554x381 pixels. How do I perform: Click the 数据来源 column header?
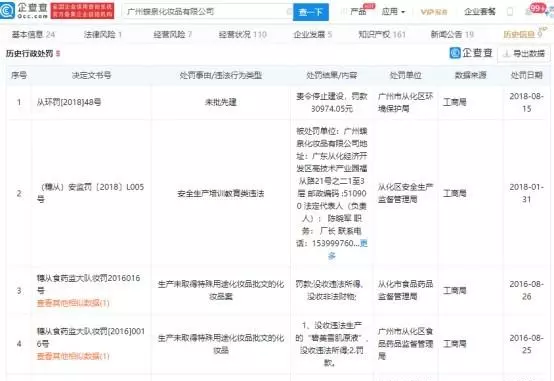(470, 75)
